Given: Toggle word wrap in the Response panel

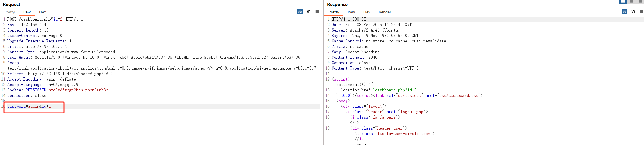Looking at the screenshot, I should 624,11.
